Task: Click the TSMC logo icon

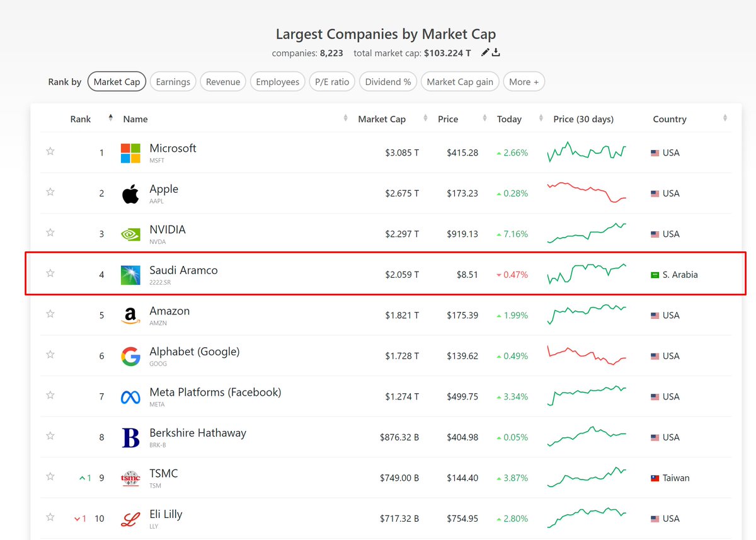Action: tap(130, 478)
